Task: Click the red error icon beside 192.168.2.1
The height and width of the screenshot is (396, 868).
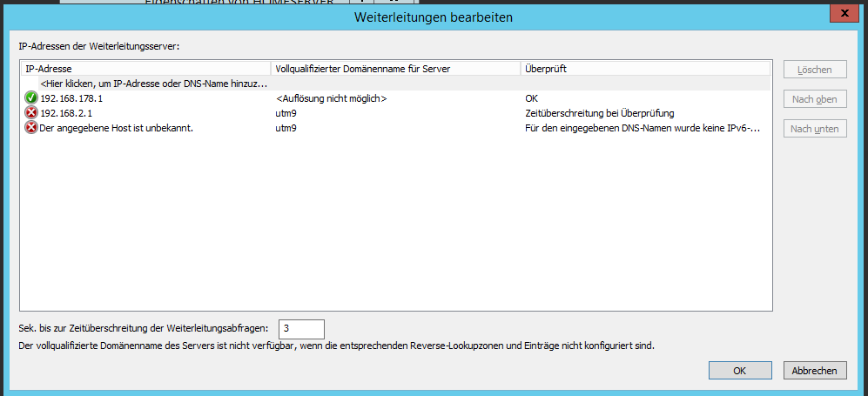Action: (31, 113)
